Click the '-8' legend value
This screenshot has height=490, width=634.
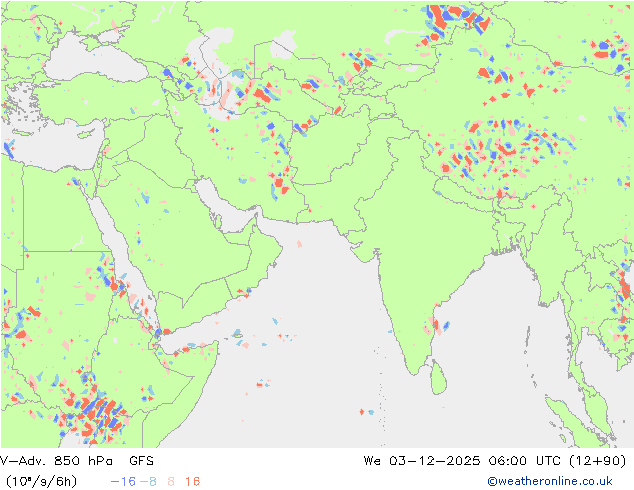coord(148,482)
